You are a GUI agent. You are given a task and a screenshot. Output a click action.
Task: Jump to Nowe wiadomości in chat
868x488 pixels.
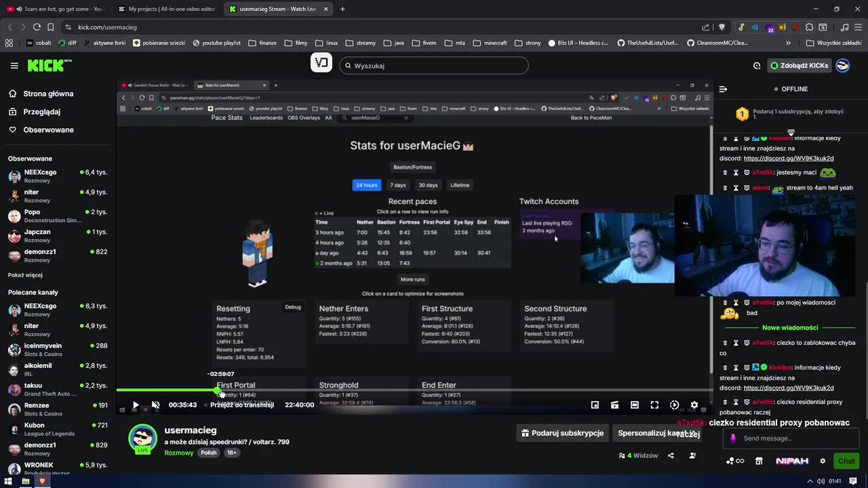tap(790, 327)
